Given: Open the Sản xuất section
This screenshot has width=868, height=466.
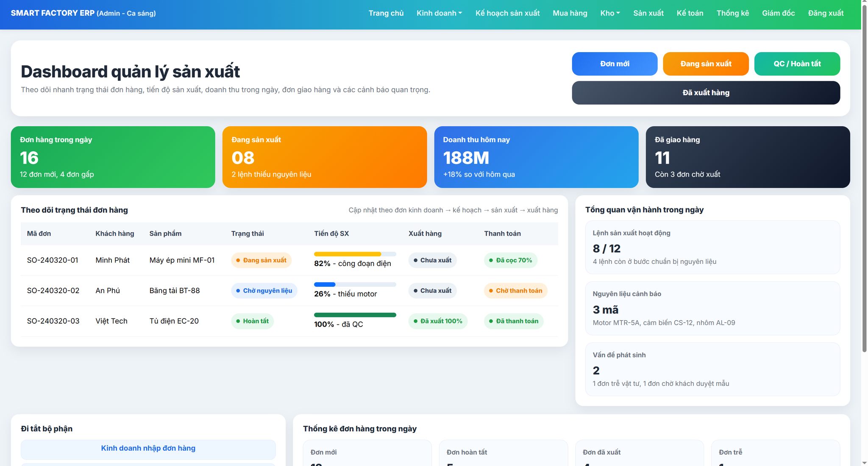Looking at the screenshot, I should [648, 13].
